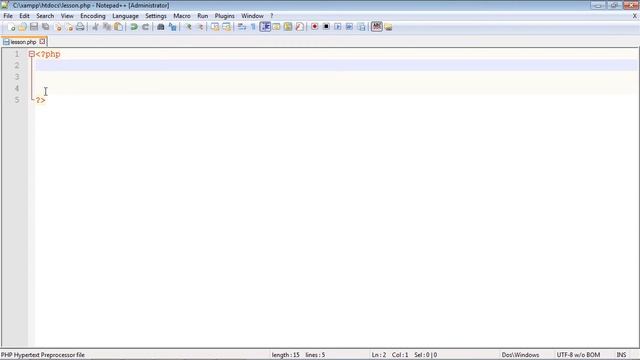Click status bar 'Ln : 2 Col : 1'
This screenshot has width=640, height=360.
pyautogui.click(x=390, y=355)
